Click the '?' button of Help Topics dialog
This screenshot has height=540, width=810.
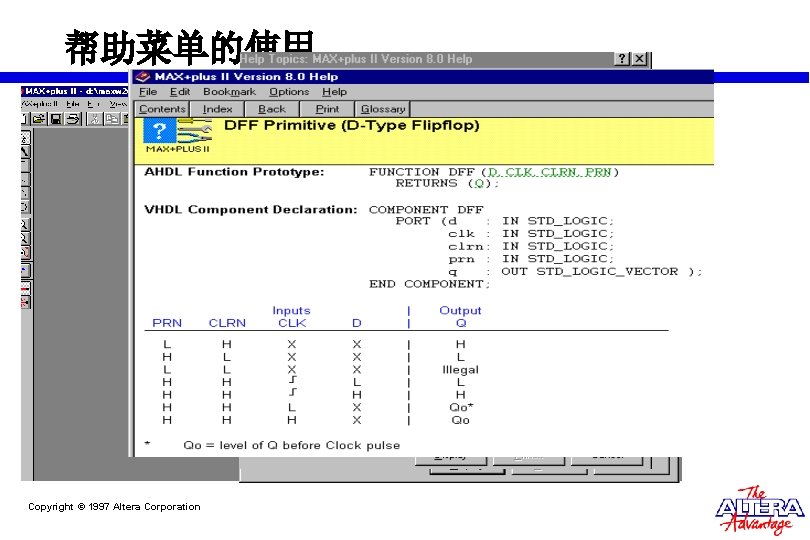pyautogui.click(x=622, y=59)
